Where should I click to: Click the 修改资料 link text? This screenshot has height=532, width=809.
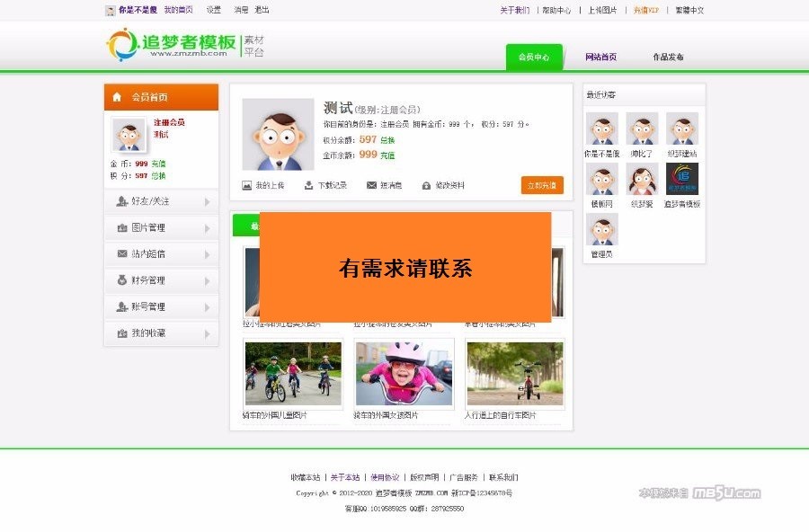450,185
